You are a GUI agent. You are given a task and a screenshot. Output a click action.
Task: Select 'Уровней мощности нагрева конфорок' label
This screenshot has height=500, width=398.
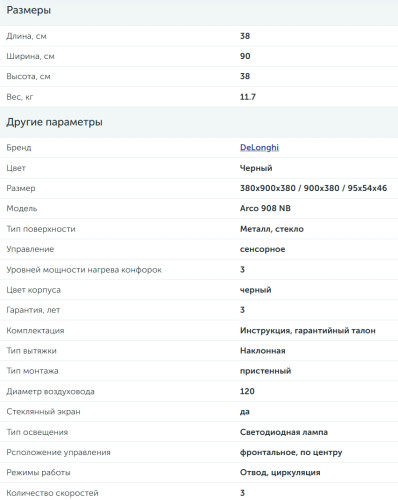(84, 270)
